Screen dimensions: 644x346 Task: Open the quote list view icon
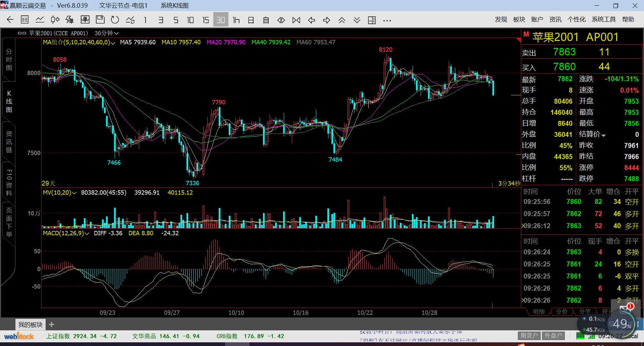click(25, 20)
